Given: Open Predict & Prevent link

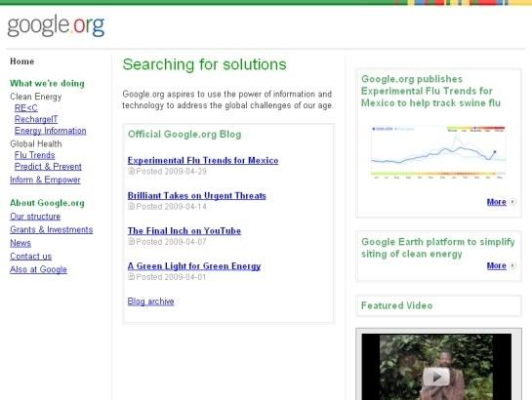Looking at the screenshot, I should 48,167.
